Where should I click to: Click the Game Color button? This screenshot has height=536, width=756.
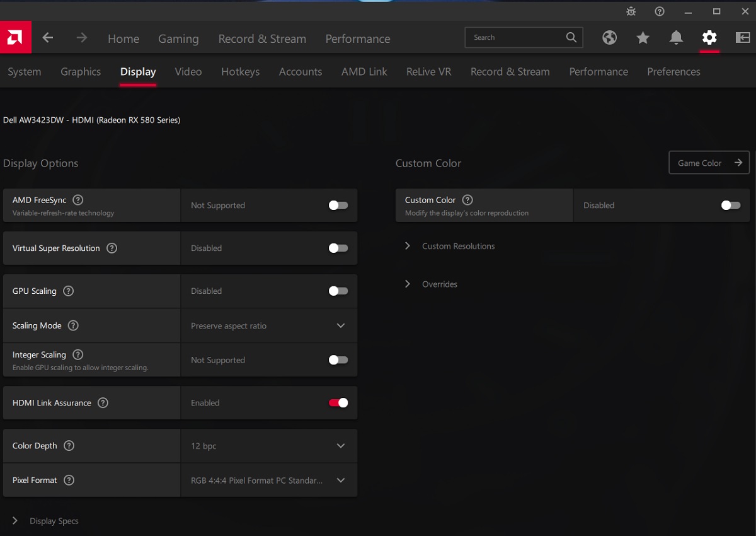click(x=709, y=163)
